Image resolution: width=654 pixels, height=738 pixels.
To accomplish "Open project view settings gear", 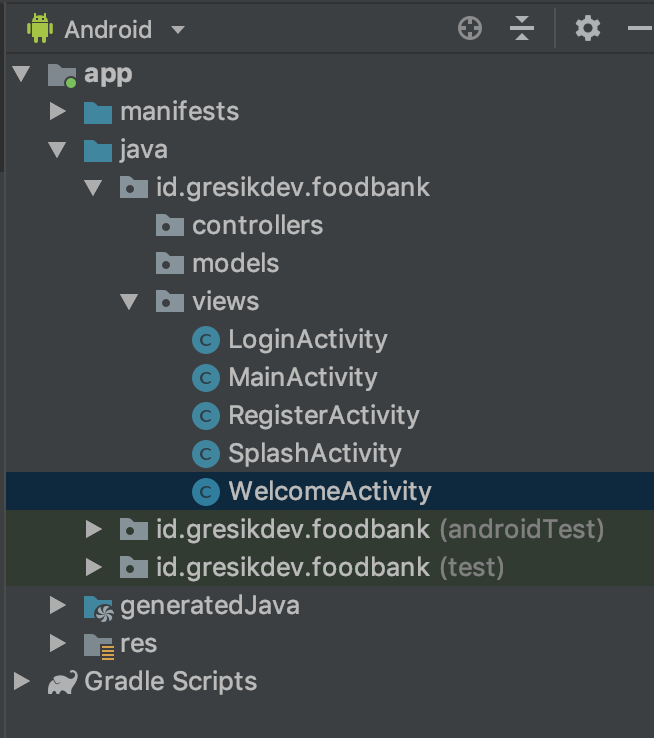I will pyautogui.click(x=588, y=29).
